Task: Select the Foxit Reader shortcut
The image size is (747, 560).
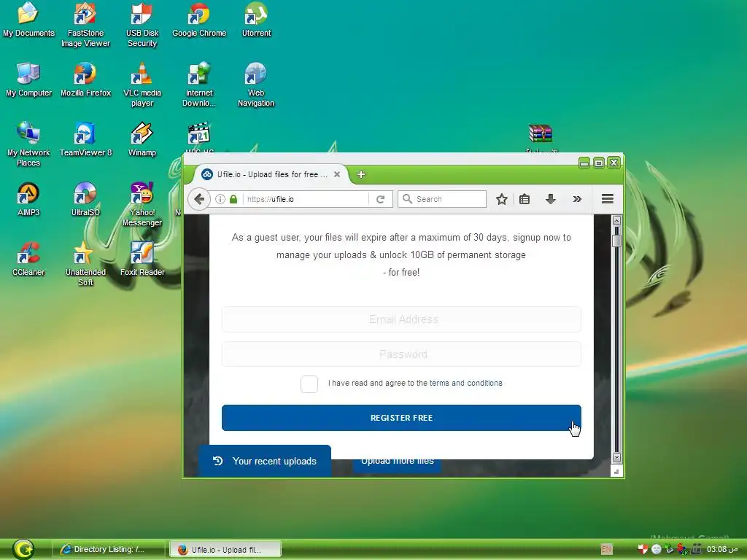Action: [142, 259]
